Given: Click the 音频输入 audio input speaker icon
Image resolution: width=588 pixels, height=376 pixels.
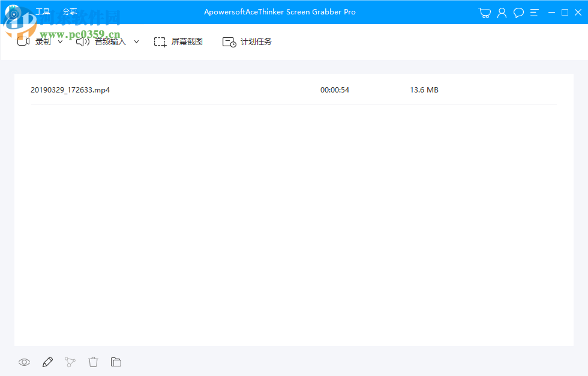Looking at the screenshot, I should [x=82, y=41].
